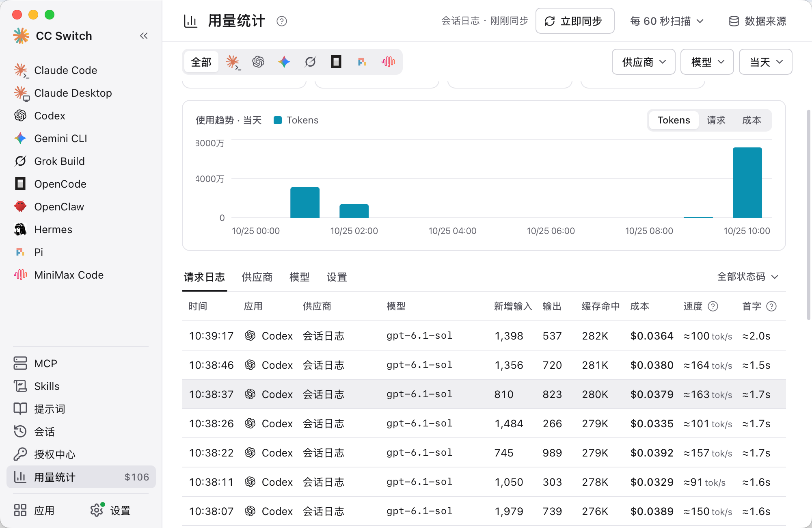Click the tall 10:00 Tokens bar
The image size is (812, 528).
(x=747, y=182)
